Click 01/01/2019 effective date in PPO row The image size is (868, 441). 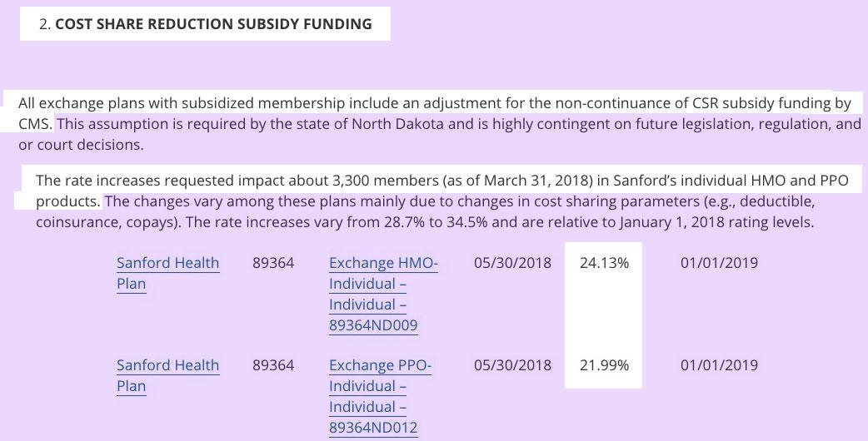(x=719, y=365)
